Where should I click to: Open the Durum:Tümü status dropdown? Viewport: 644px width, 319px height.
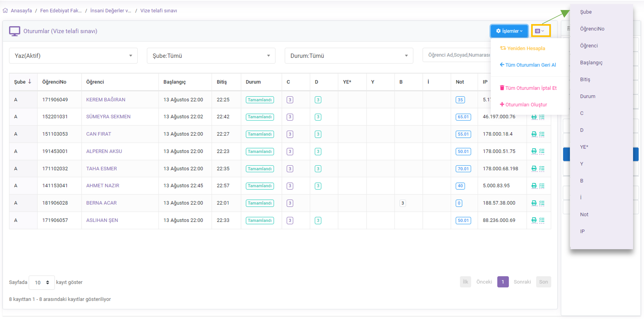click(x=349, y=56)
